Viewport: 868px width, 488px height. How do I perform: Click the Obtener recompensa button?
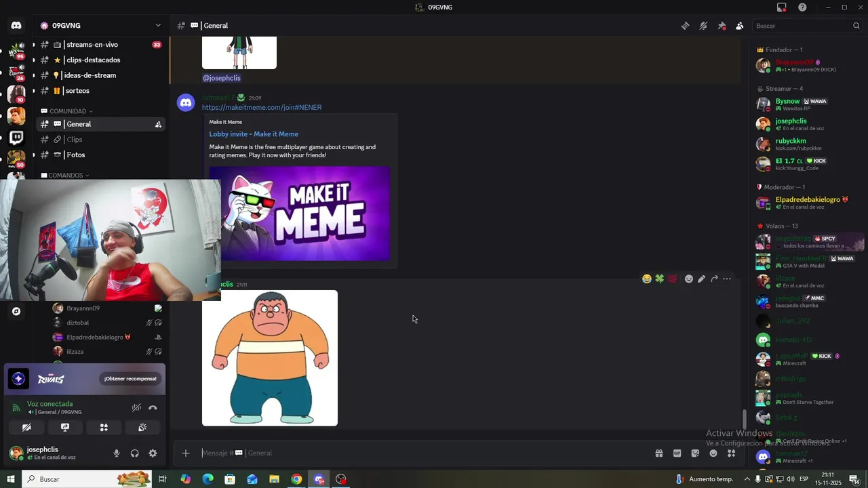pos(130,379)
